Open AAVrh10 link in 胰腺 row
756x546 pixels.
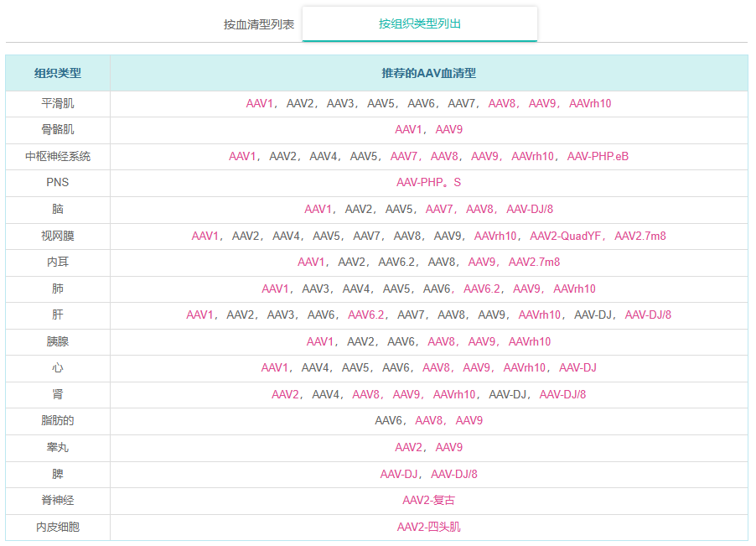coord(530,341)
